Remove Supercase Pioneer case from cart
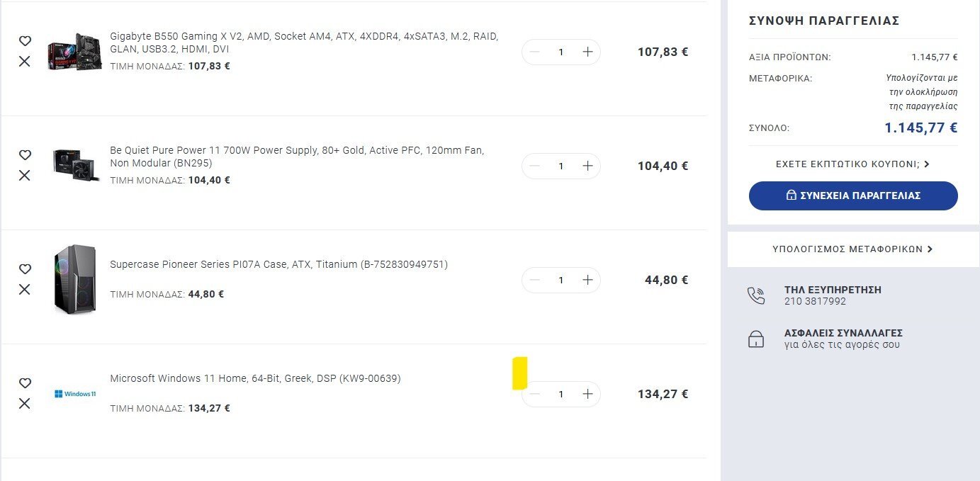The height and width of the screenshot is (481, 980). (25, 289)
